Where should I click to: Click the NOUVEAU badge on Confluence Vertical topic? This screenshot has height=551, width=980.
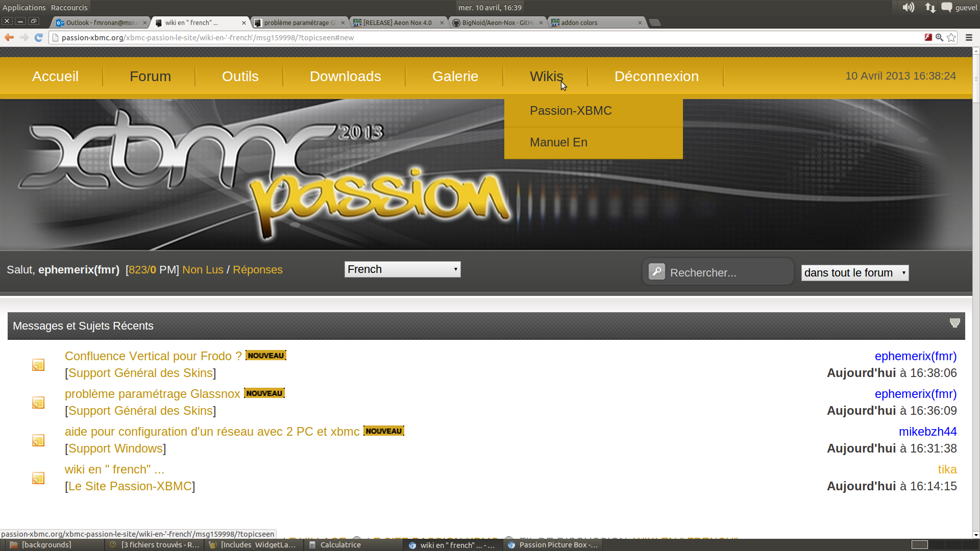click(x=266, y=356)
